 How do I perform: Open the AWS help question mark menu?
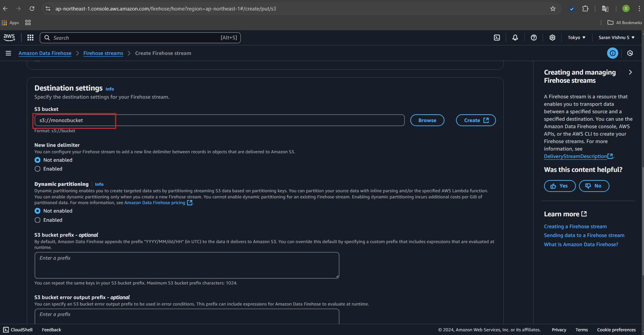coord(534,38)
